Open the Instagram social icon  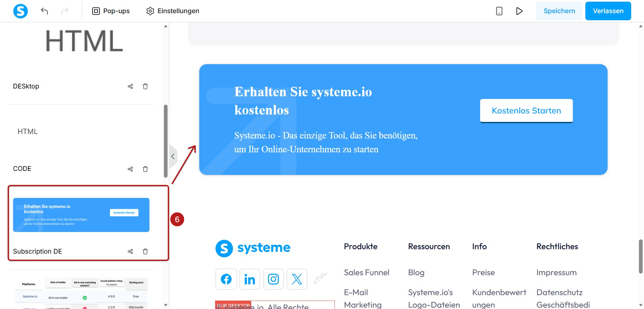[273, 279]
